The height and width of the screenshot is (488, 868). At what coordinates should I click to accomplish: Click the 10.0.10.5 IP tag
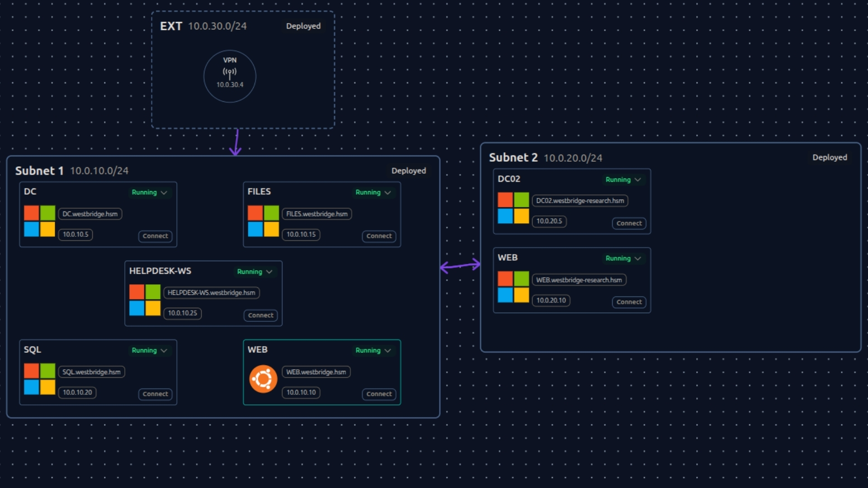pyautogui.click(x=75, y=235)
